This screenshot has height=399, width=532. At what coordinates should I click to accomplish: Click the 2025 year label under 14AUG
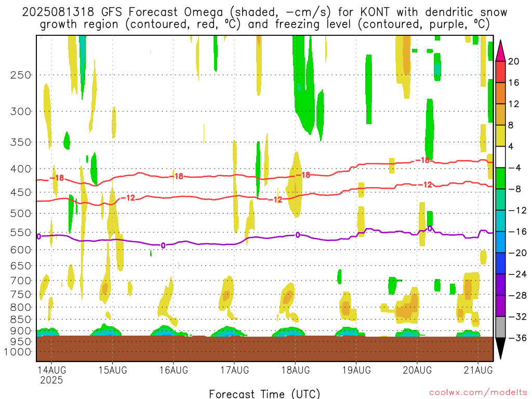click(51, 380)
